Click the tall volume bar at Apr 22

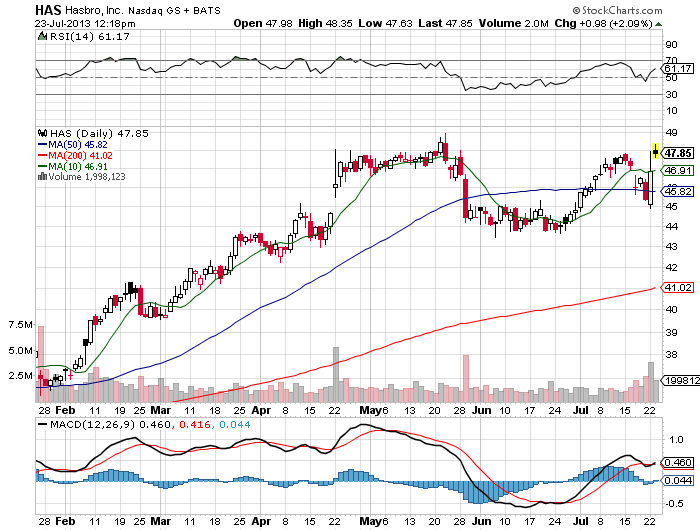tap(336, 374)
